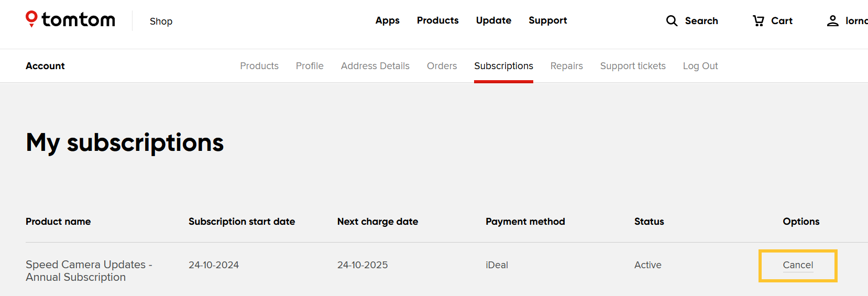The width and height of the screenshot is (868, 296).
Task: Select the Subscriptions tab
Action: click(503, 66)
